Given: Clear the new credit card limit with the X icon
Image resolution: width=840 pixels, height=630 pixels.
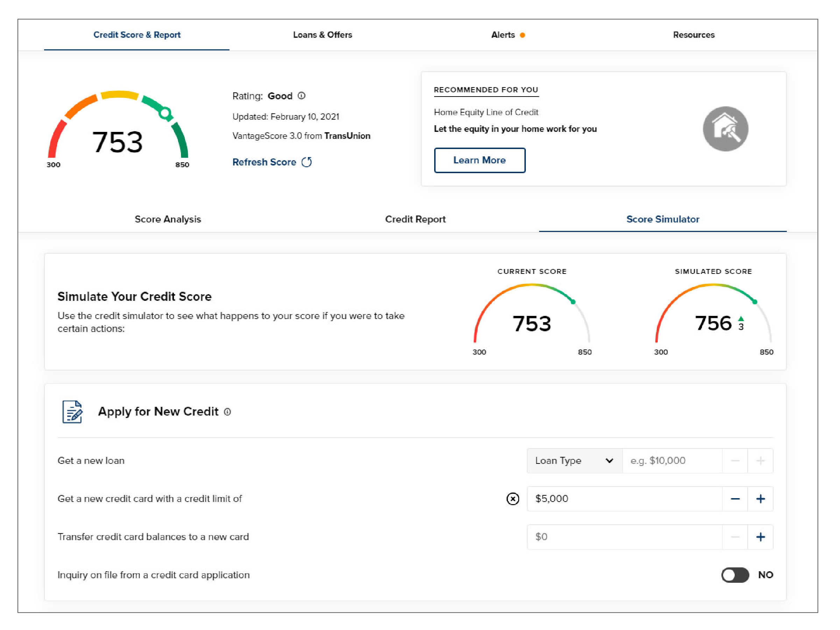Looking at the screenshot, I should 513,499.
